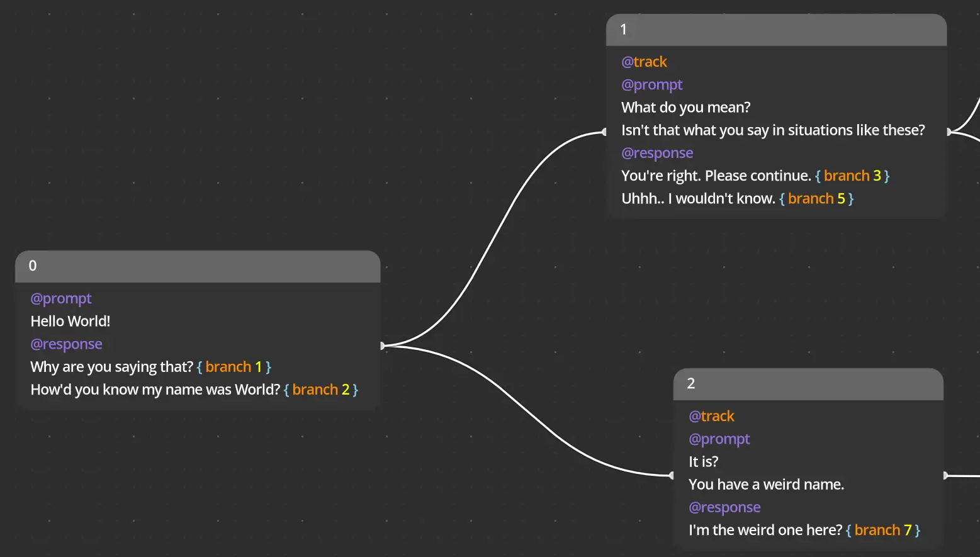Select the header of node 1

(776, 30)
